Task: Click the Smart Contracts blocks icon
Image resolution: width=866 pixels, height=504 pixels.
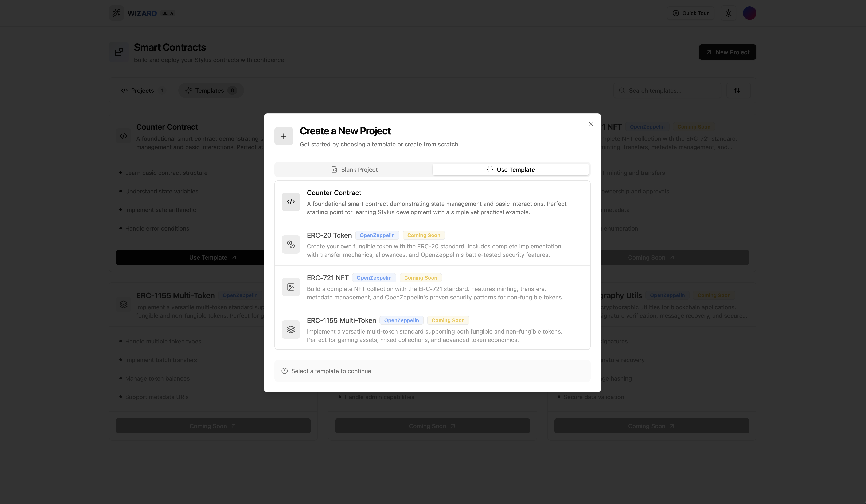Action: (x=119, y=52)
